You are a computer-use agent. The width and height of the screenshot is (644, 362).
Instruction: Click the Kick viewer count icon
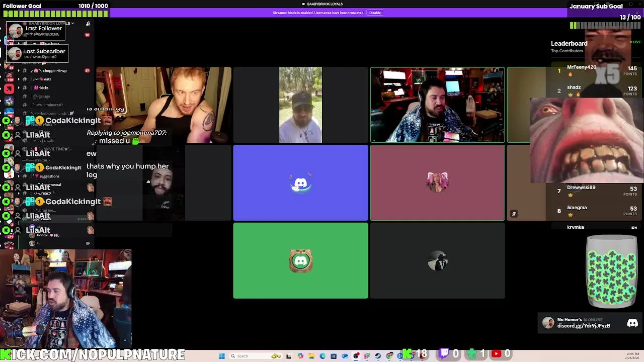pos(408,354)
